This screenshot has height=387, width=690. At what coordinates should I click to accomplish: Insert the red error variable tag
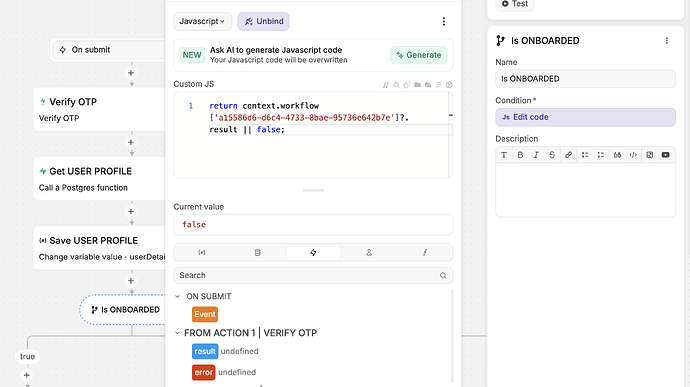(203, 372)
